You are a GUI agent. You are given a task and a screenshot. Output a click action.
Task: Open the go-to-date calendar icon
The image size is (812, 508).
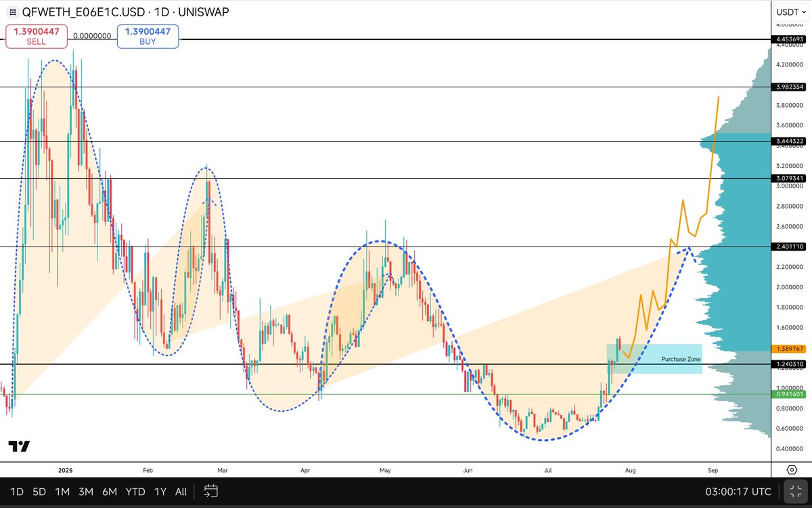(210, 491)
